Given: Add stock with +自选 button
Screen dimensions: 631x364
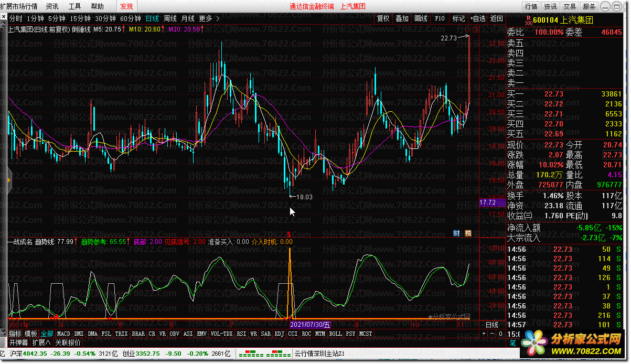Looking at the screenshot, I should tap(477, 18).
